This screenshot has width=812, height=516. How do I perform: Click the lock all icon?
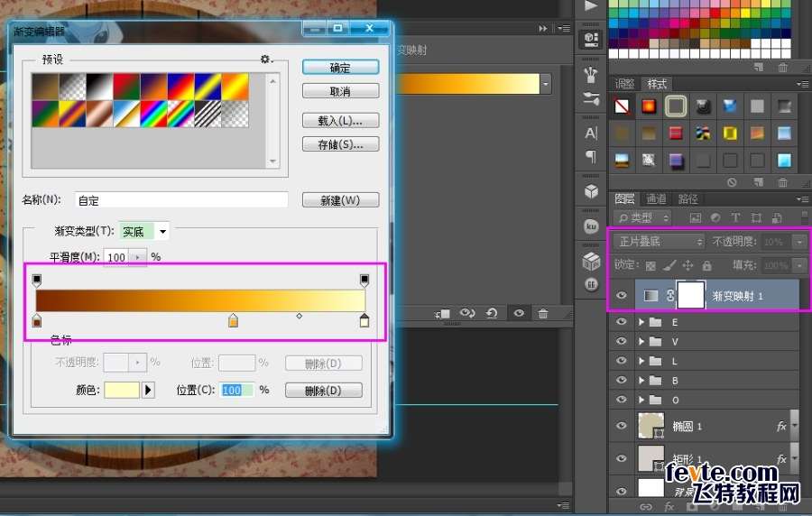coord(706,265)
